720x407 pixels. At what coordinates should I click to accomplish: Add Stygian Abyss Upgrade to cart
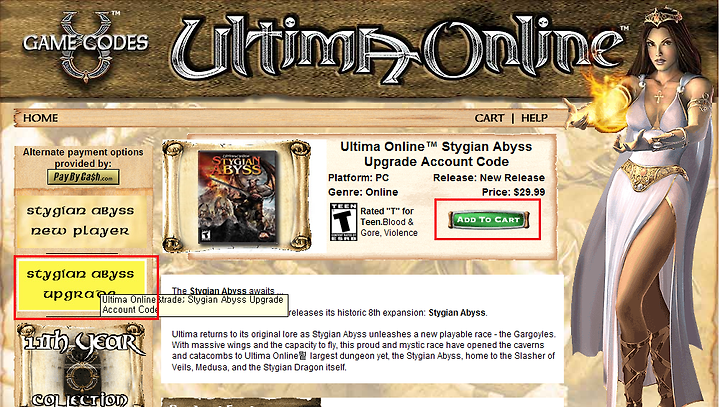click(x=488, y=220)
